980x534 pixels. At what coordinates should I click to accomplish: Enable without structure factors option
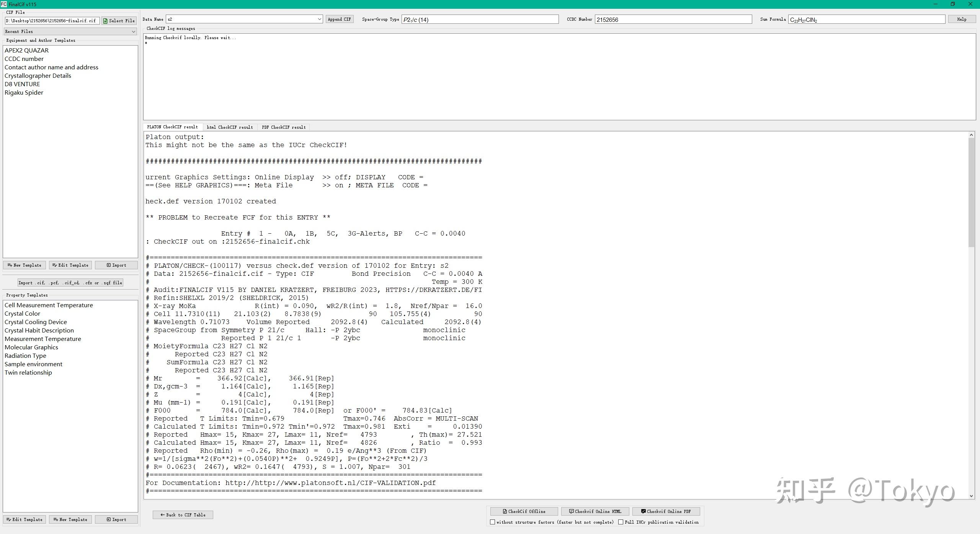point(493,522)
